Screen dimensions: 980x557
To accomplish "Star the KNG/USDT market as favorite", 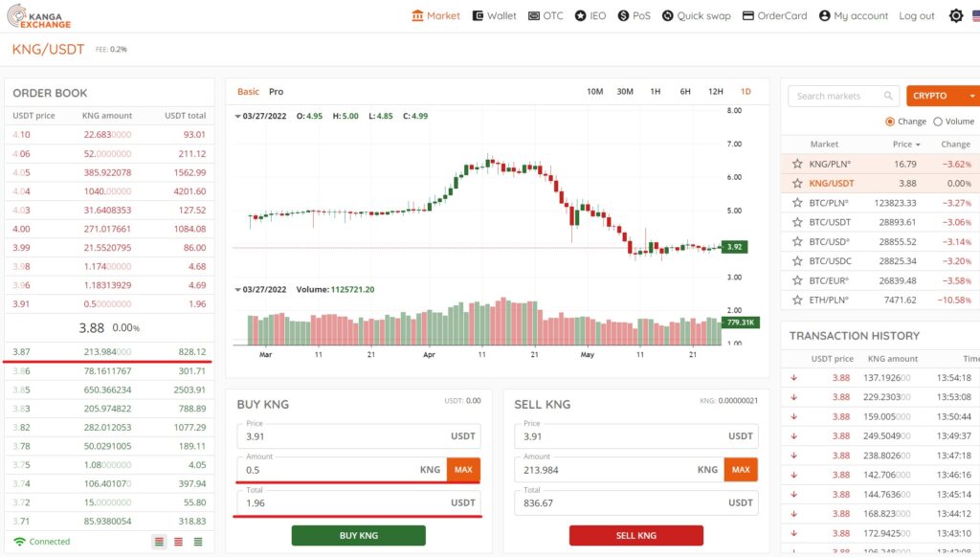I will tap(797, 183).
